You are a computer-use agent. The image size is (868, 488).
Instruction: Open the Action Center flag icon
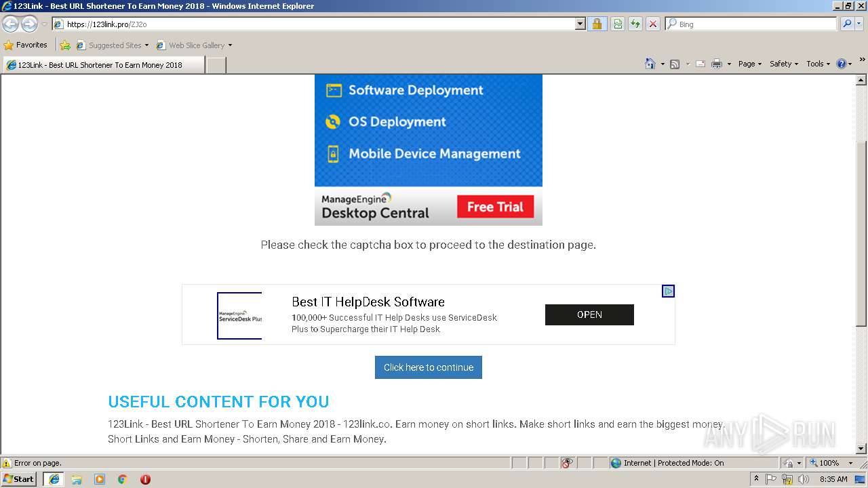(x=771, y=479)
